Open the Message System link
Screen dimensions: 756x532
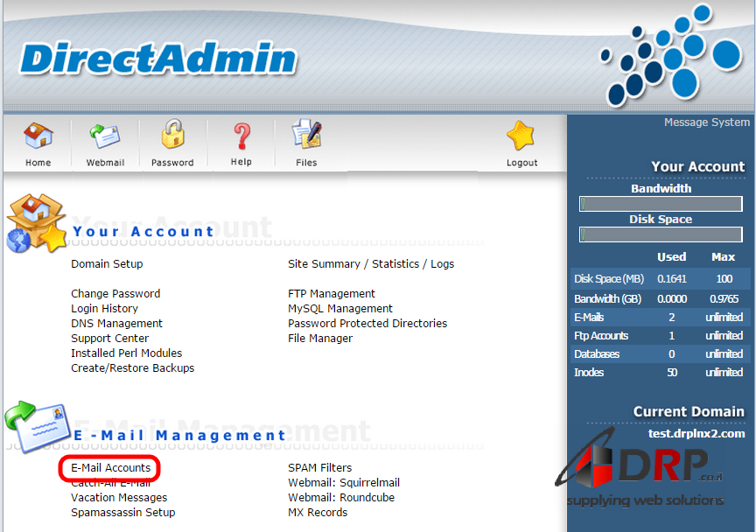click(x=706, y=122)
